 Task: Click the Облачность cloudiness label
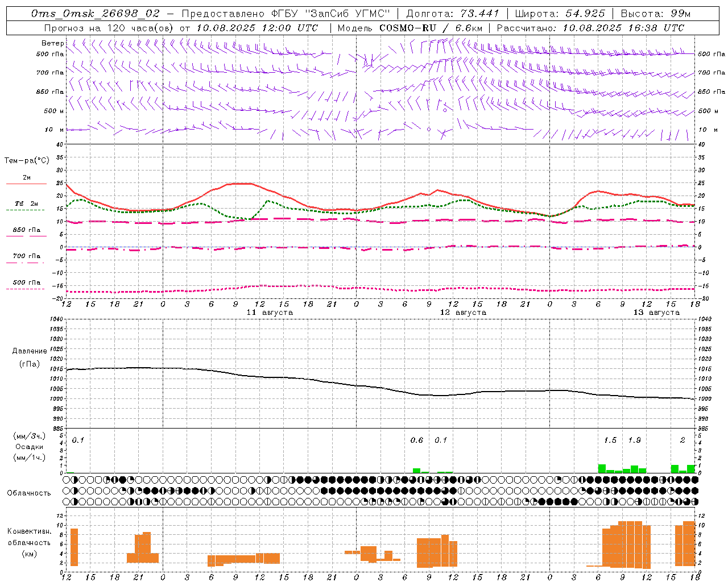click(29, 493)
